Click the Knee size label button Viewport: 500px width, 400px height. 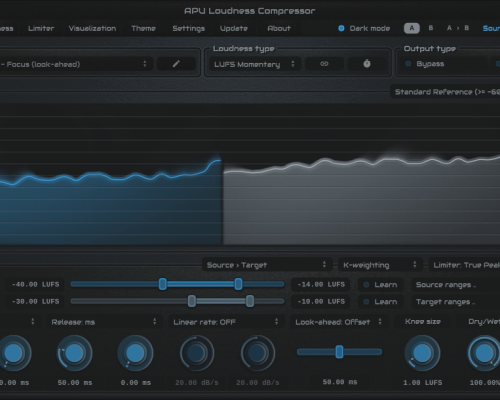(423, 322)
